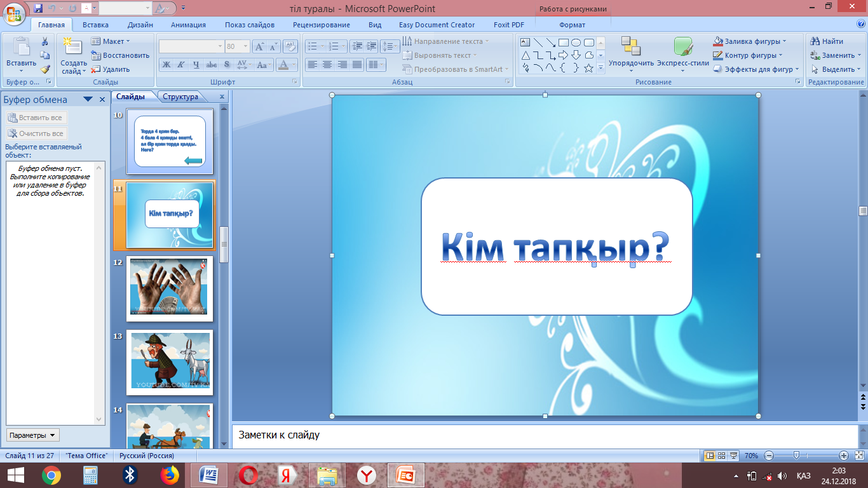Click the Параметры button in clipboard pane
The width and height of the screenshot is (868, 488).
click(32, 435)
